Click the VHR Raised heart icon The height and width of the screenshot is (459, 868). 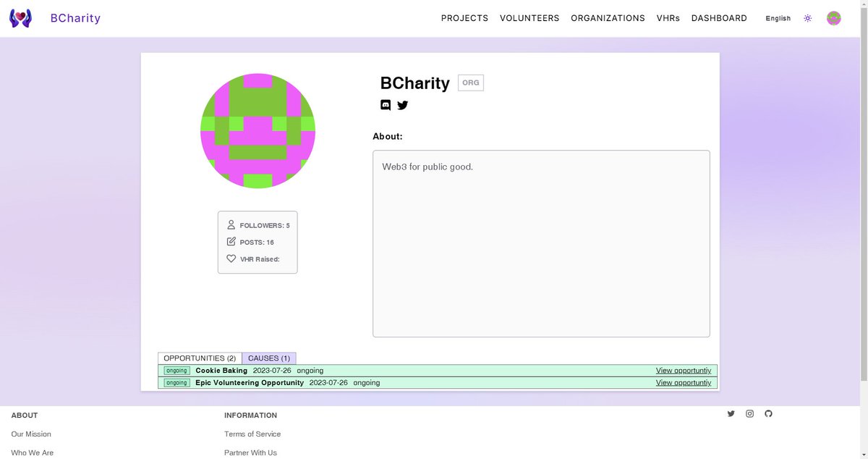click(231, 258)
